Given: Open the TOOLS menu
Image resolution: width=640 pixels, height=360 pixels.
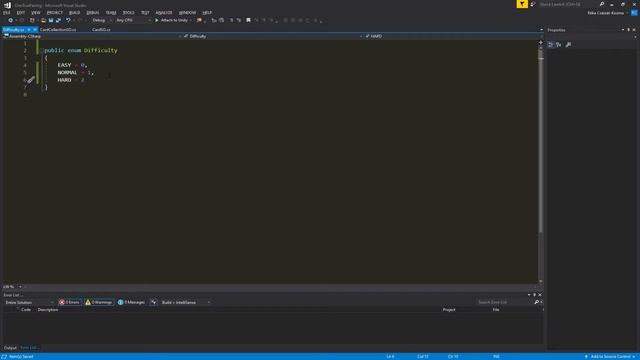Looking at the screenshot, I should point(128,13).
